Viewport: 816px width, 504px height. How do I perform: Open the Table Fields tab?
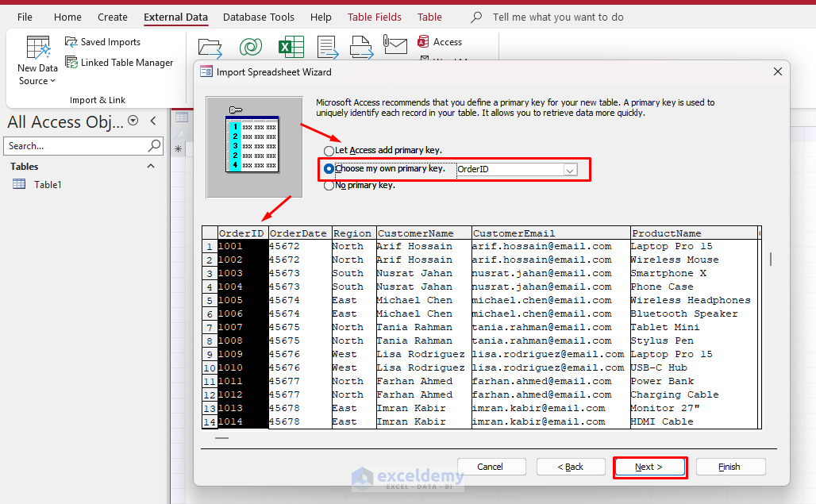[374, 17]
